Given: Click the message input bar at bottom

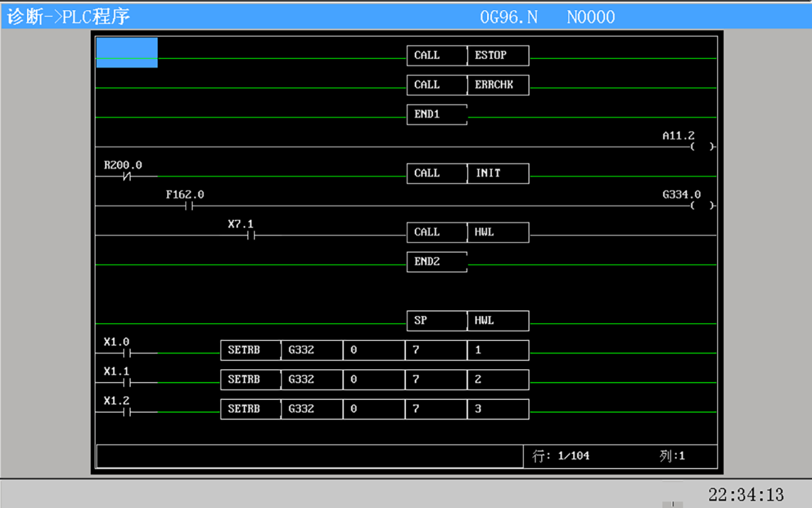Looking at the screenshot, I should [x=310, y=456].
